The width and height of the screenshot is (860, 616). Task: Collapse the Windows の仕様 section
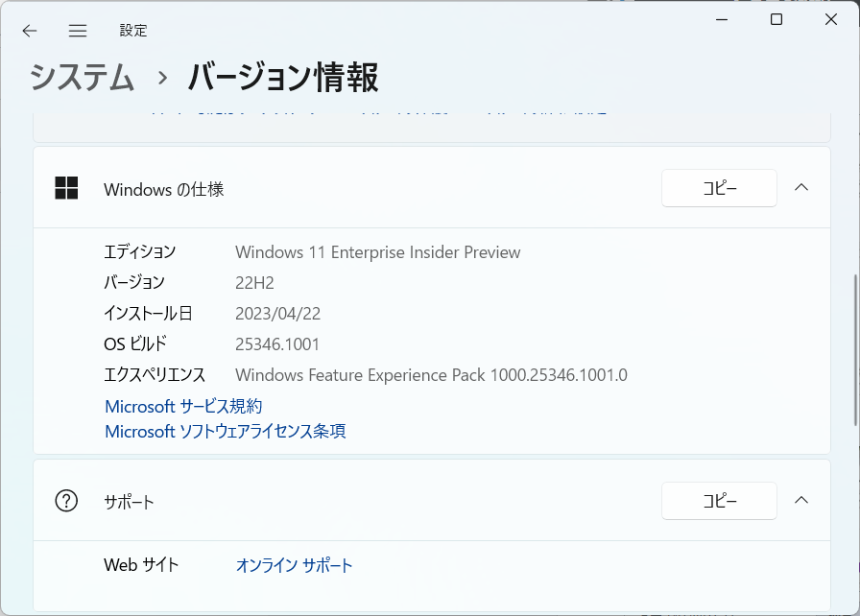(801, 187)
